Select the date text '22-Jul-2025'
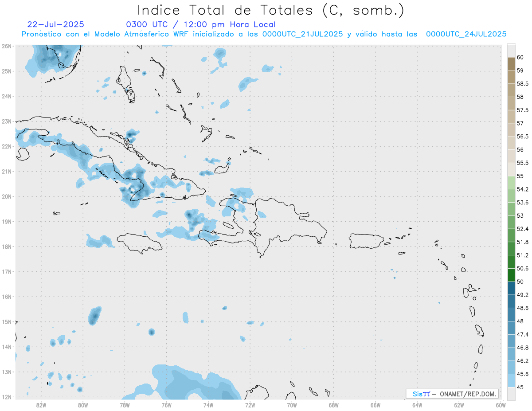 tap(55, 24)
